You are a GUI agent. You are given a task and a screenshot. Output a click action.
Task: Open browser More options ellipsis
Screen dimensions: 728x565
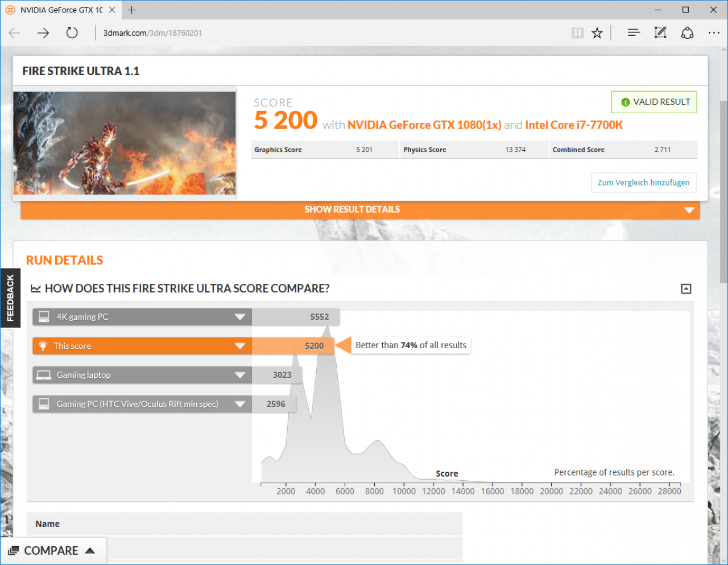[x=714, y=33]
